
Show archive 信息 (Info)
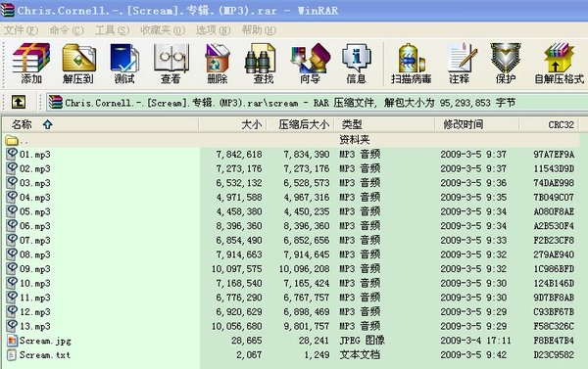point(357,63)
